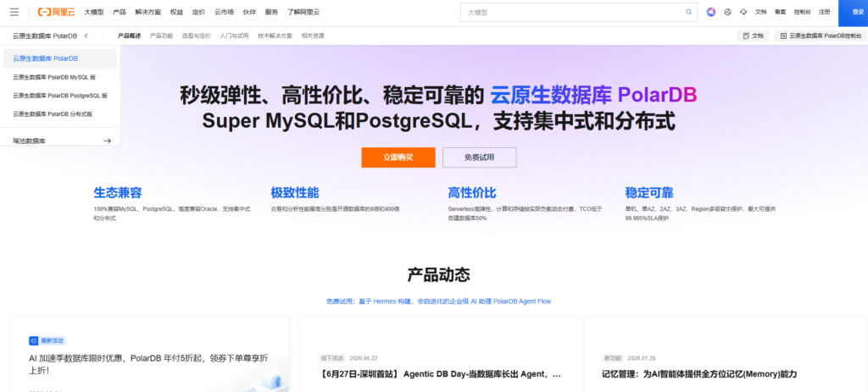The image size is (868, 392).
Task: Click the 备案 header link
Action: [x=780, y=12]
